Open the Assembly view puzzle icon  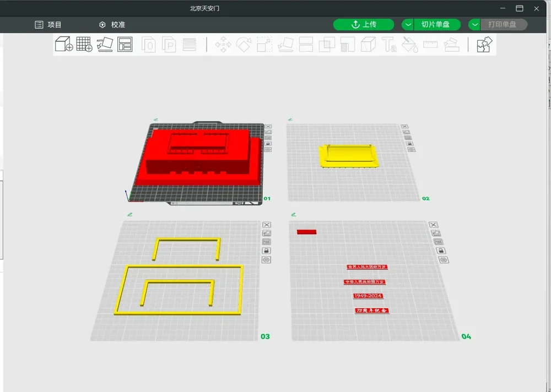tap(484, 44)
